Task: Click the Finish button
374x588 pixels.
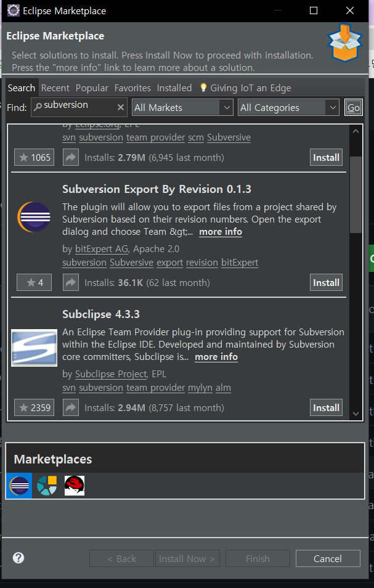Action: (x=258, y=558)
